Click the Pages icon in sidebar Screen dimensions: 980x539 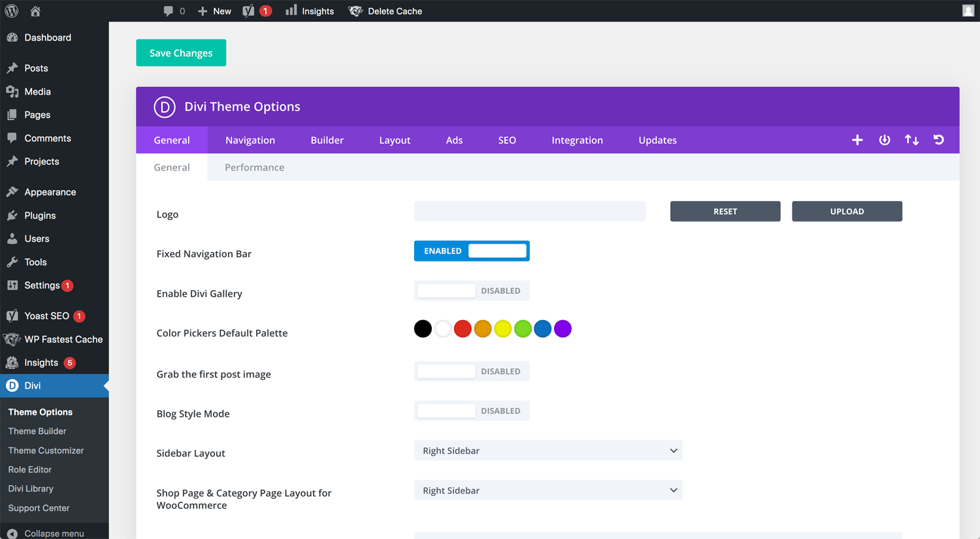tap(12, 114)
